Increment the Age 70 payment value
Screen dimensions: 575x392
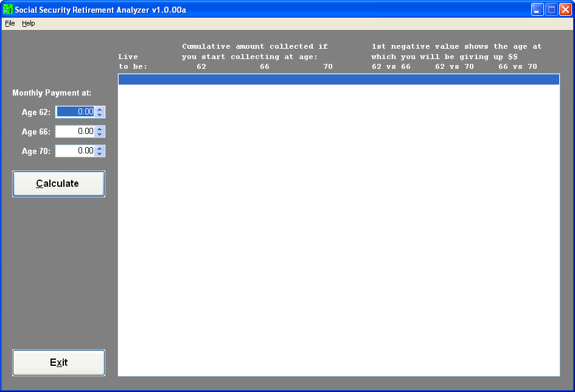[100, 148]
